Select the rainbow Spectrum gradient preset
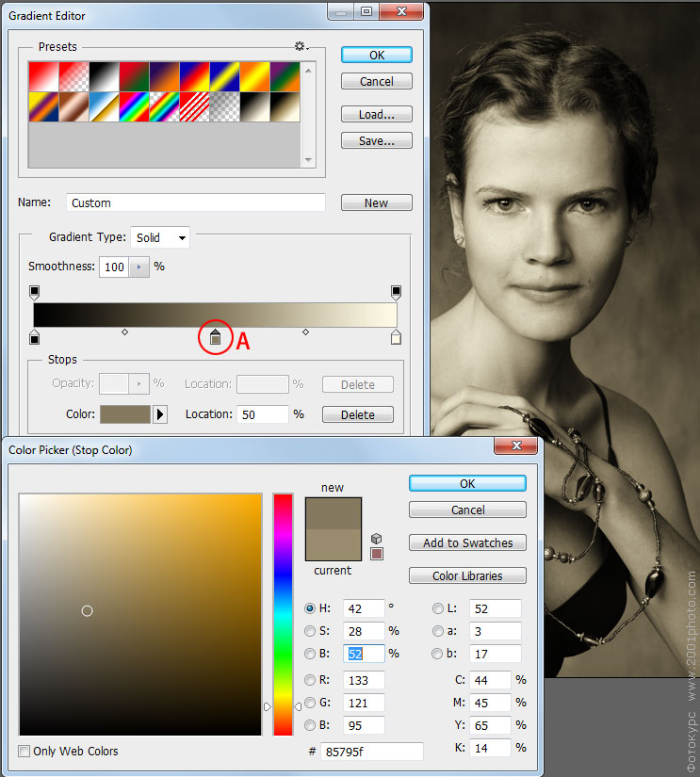The width and height of the screenshot is (700, 777). pos(134,106)
